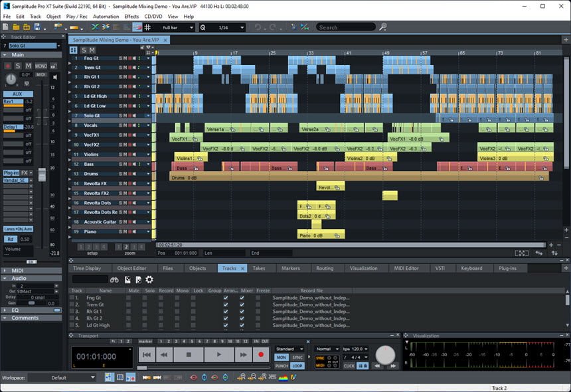Create a new project using the toolbar icon

coord(5,27)
